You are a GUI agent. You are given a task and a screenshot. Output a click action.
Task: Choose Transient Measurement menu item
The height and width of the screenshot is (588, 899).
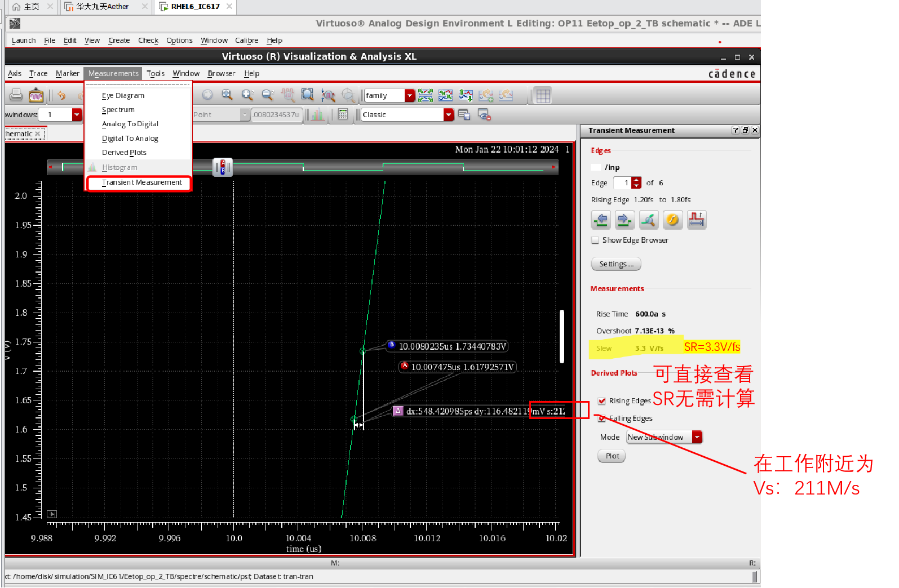pos(139,183)
